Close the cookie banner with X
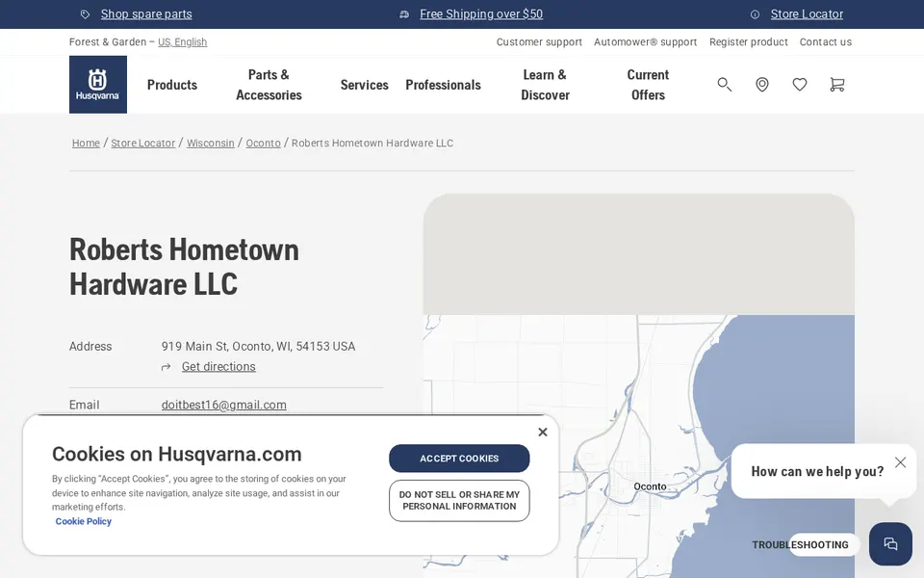This screenshot has width=924, height=578. 543,433
